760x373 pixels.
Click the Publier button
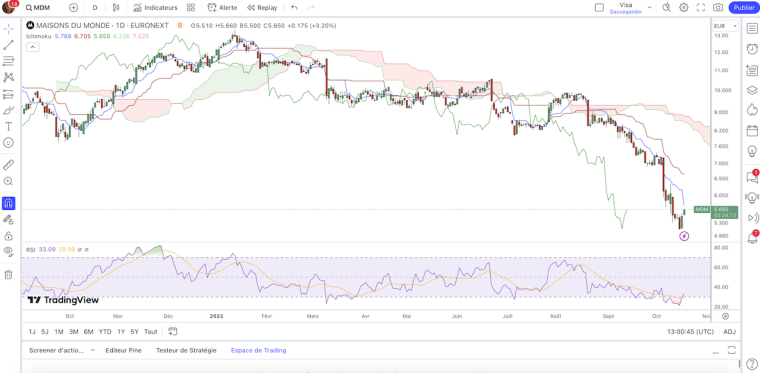point(744,7)
